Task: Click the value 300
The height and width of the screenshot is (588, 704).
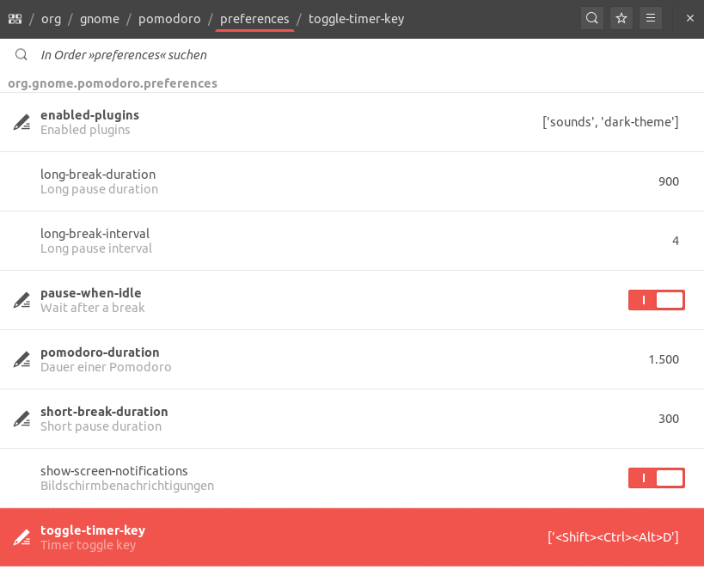Action: pyautogui.click(x=669, y=419)
